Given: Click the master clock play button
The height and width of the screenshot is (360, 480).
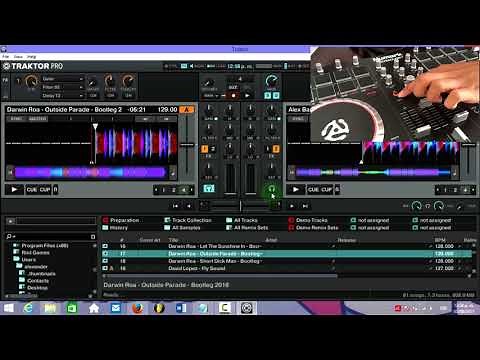Looking at the screenshot, I should [247, 96].
